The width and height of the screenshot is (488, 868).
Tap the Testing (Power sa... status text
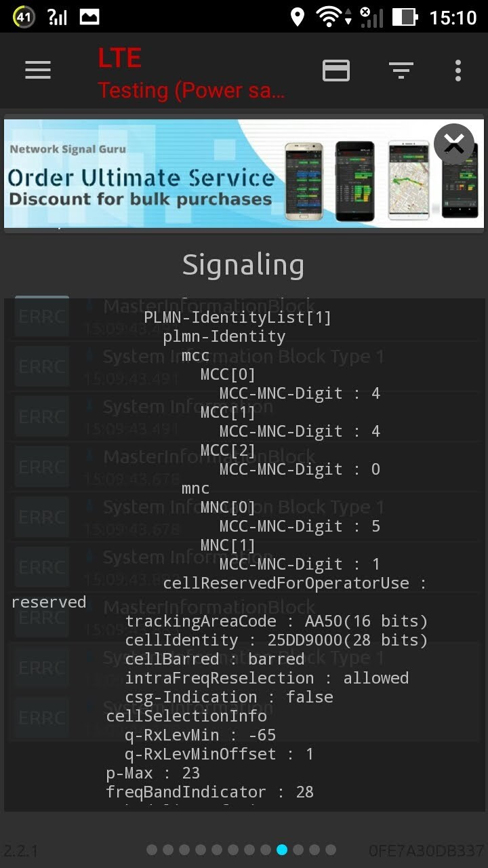191,90
